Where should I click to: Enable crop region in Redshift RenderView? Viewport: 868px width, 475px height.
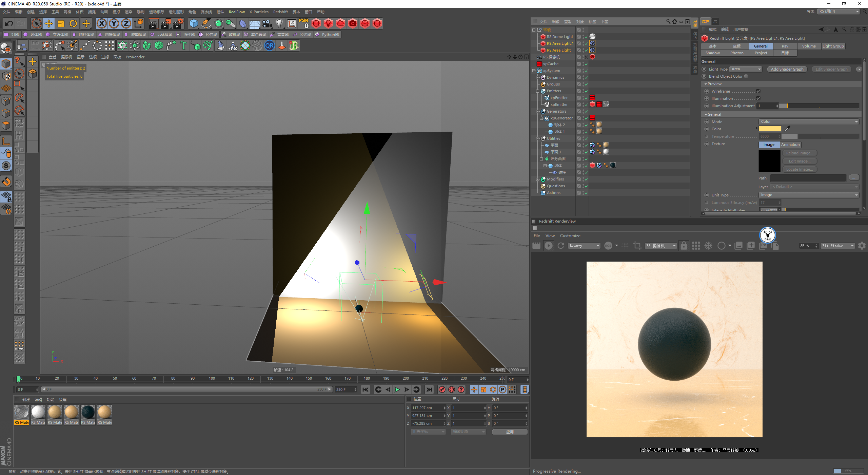tap(637, 246)
